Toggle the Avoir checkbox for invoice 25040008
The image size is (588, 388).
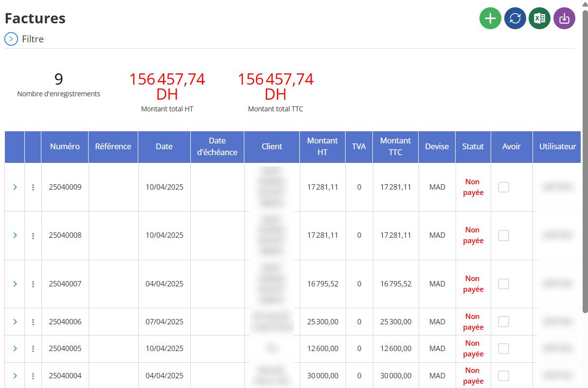click(504, 235)
